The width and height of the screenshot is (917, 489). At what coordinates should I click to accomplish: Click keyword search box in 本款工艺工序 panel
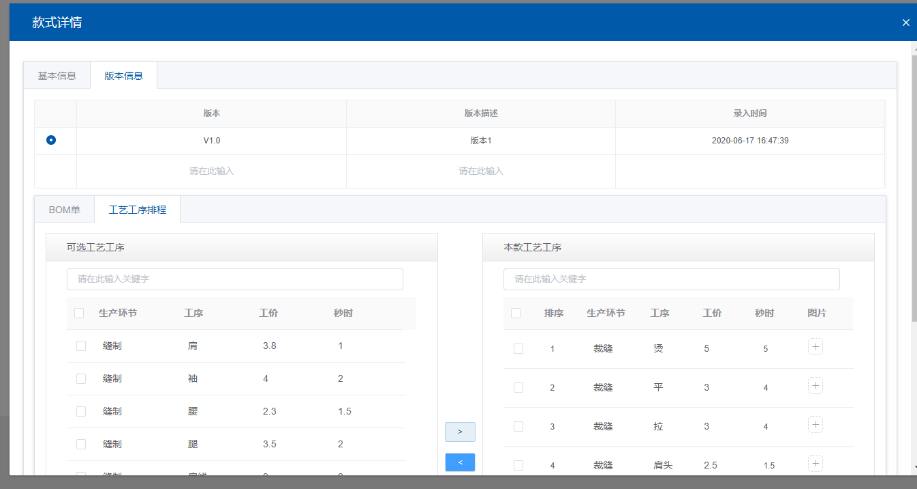point(671,279)
